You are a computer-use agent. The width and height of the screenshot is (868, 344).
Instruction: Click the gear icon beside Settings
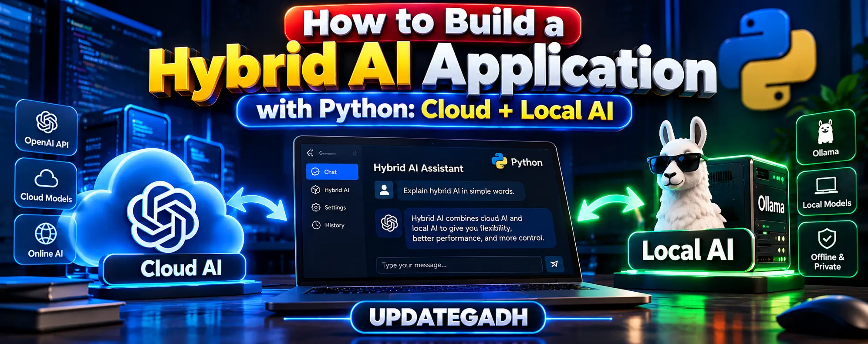tap(316, 208)
